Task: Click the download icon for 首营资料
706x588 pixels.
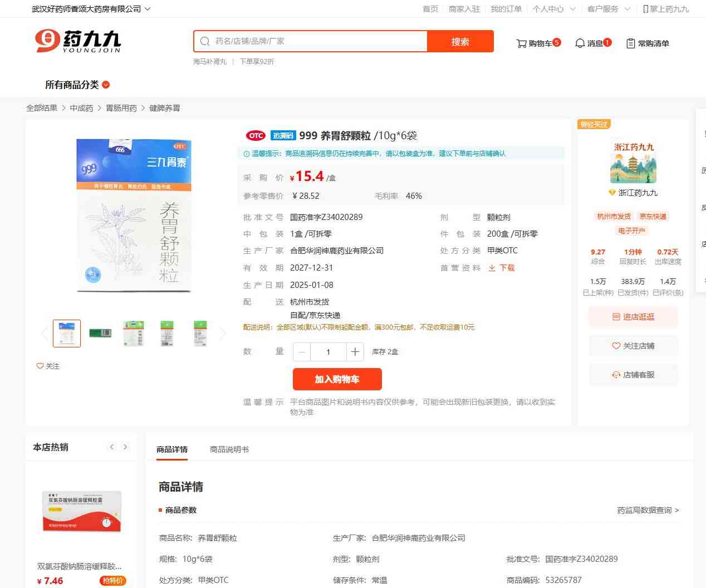Action: (492, 268)
